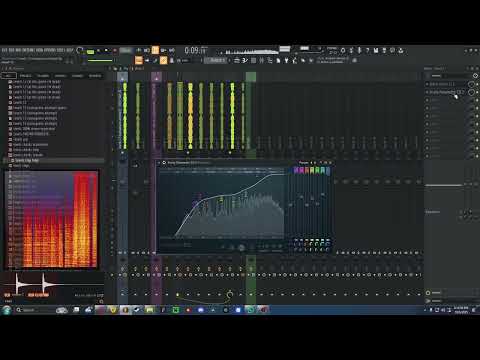
Task: Toggle the green Pat/Song mode switch
Action: pyautogui.click(x=90, y=52)
